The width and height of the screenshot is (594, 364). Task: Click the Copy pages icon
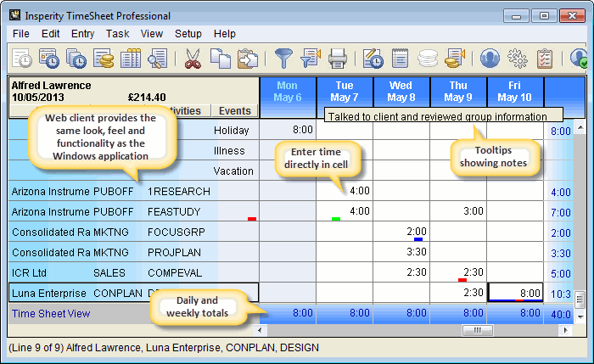click(220, 59)
